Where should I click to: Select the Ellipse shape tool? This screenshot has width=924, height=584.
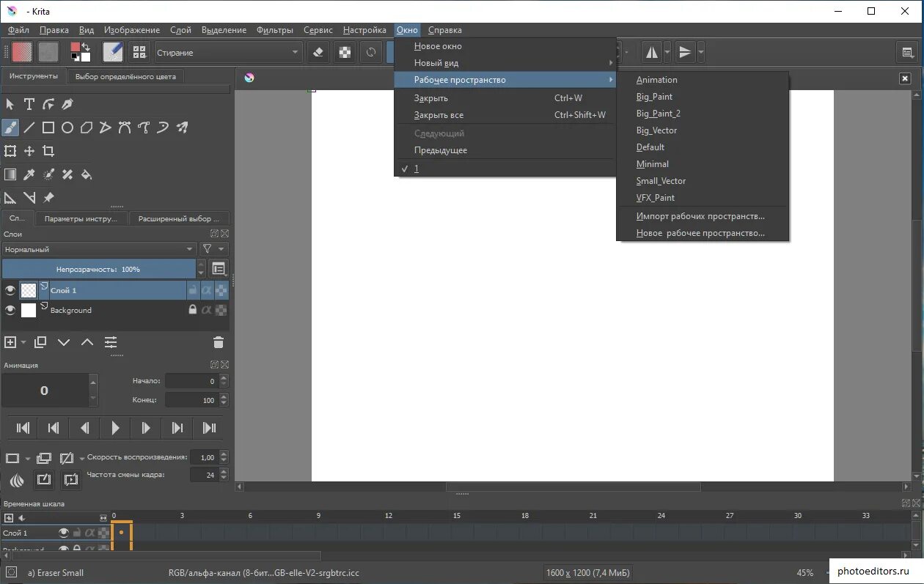click(x=67, y=127)
